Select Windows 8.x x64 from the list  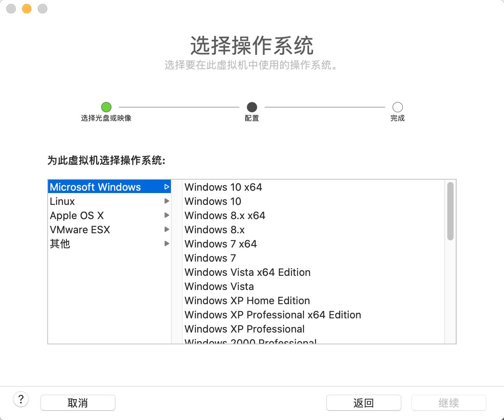pos(224,215)
